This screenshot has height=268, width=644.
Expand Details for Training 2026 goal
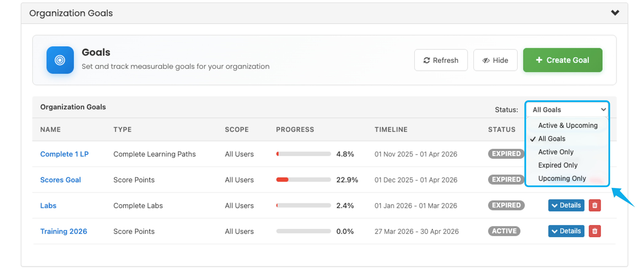coord(566,231)
